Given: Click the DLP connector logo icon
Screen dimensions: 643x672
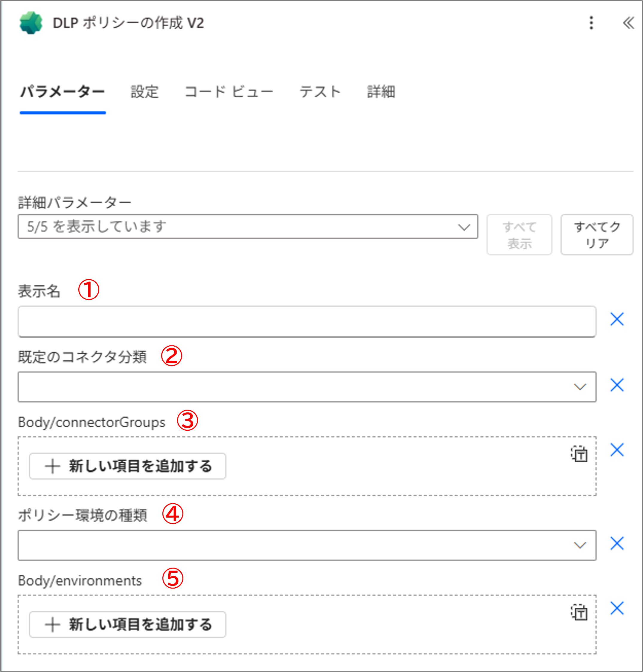Looking at the screenshot, I should (x=31, y=23).
